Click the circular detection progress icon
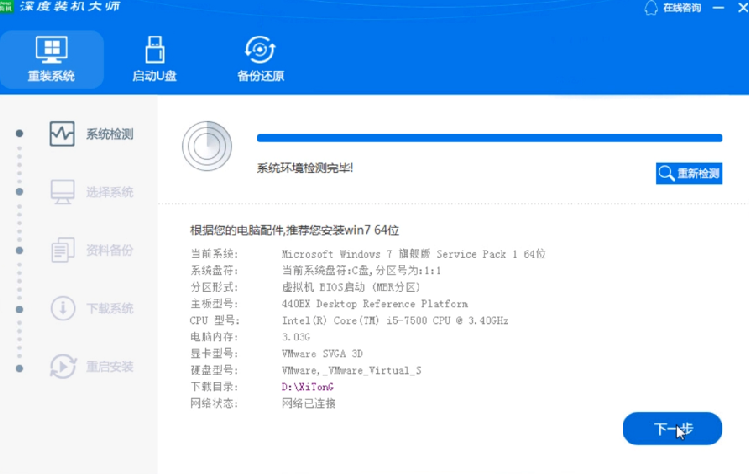Screen dimensions: 749x474 [x=206, y=147]
